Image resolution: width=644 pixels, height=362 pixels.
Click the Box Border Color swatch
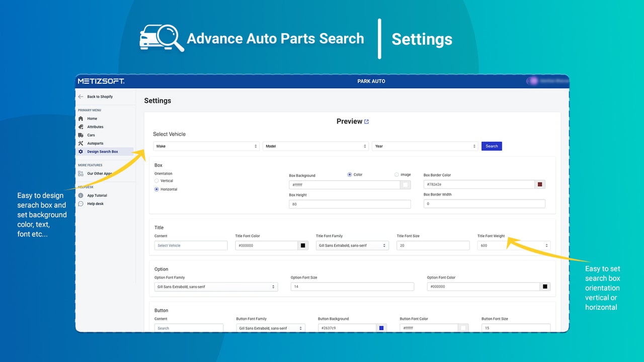click(540, 185)
